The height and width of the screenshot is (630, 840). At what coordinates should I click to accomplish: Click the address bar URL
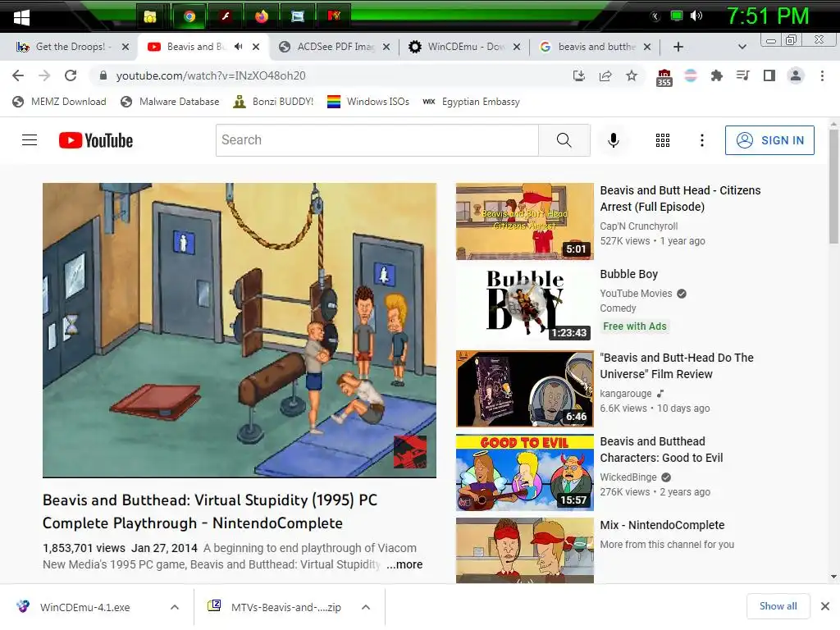211,75
